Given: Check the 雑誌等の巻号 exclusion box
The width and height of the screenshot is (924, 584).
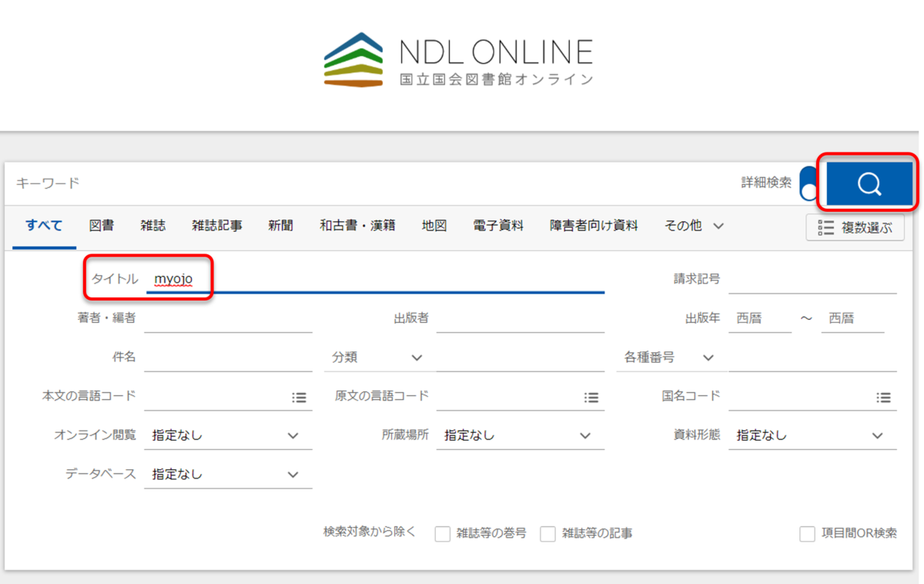Looking at the screenshot, I should [443, 534].
